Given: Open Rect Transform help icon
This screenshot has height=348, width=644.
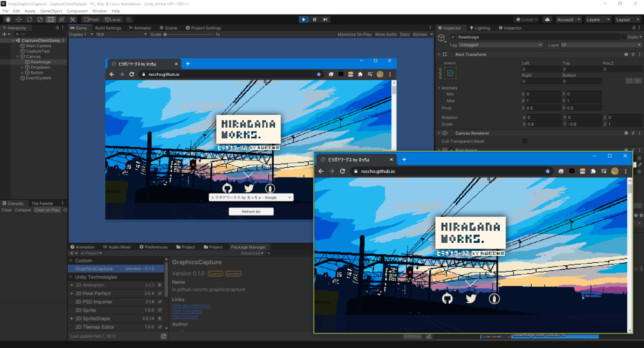Looking at the screenshot, I should 626,54.
